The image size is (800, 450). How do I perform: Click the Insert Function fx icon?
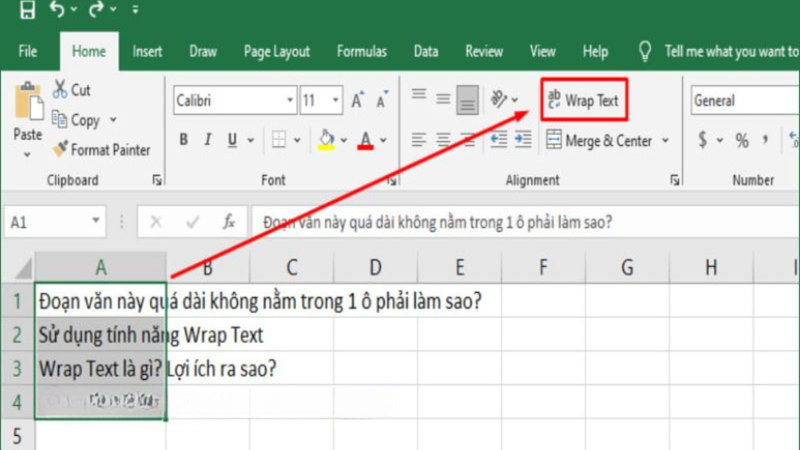(x=229, y=221)
